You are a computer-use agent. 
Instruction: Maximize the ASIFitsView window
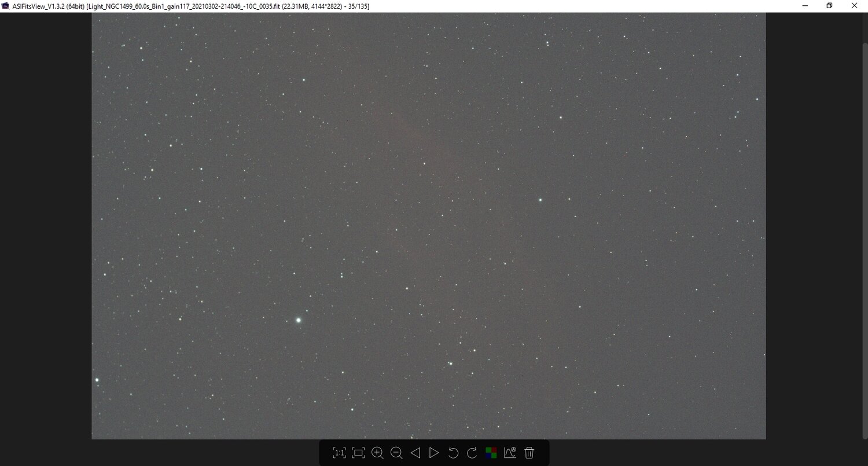tap(829, 5)
